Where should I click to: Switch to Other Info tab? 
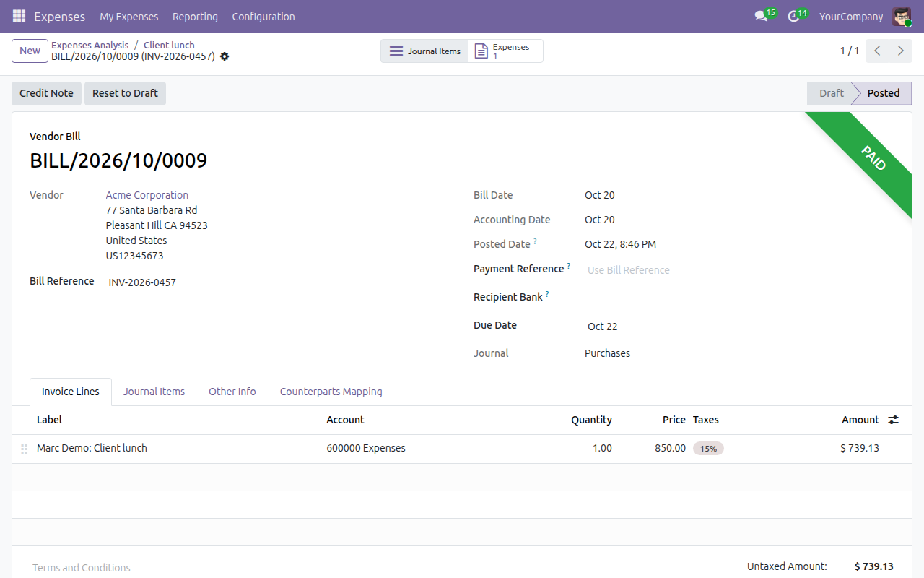click(x=232, y=392)
